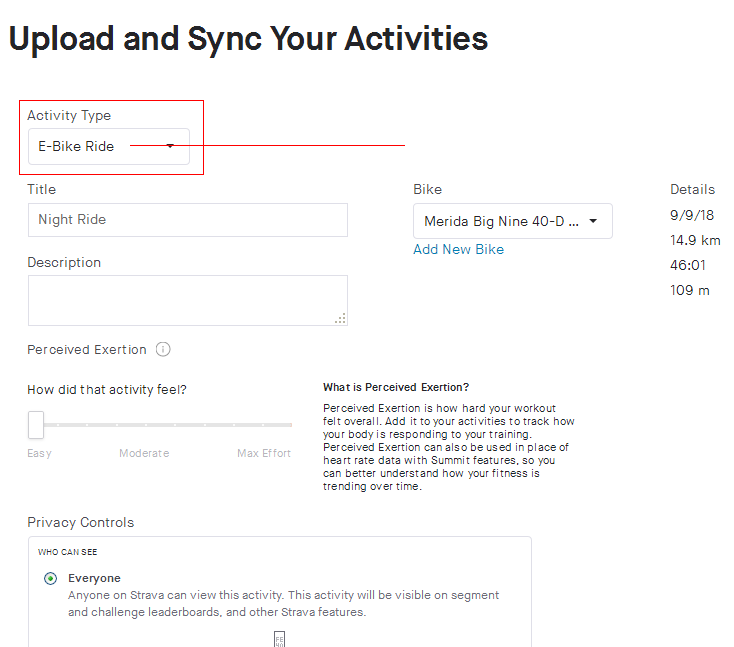Click the caret arrow in Activity Type dropdown
Image resolution: width=734 pixels, height=647 pixels.
[170, 146]
